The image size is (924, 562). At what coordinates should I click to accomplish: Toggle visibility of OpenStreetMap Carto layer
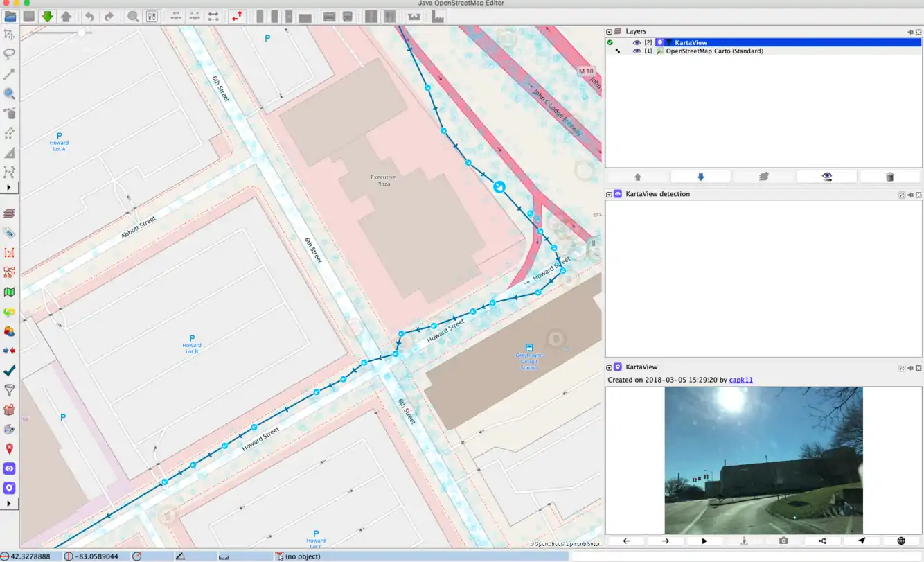pyautogui.click(x=637, y=51)
